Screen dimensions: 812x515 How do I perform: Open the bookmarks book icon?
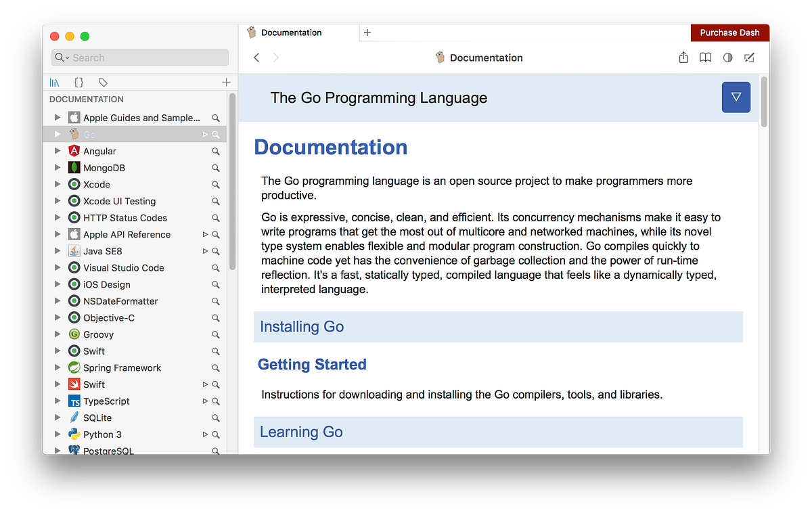[705, 58]
